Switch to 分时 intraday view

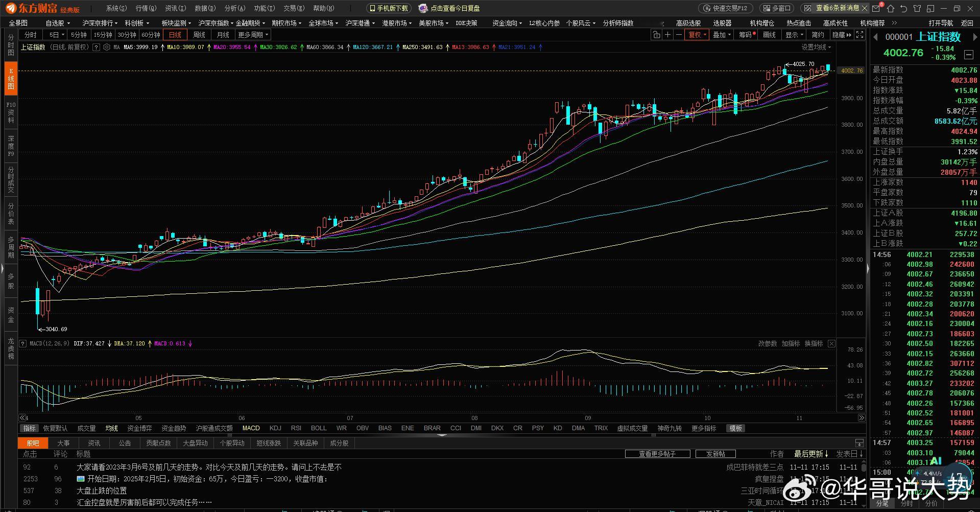[31, 35]
